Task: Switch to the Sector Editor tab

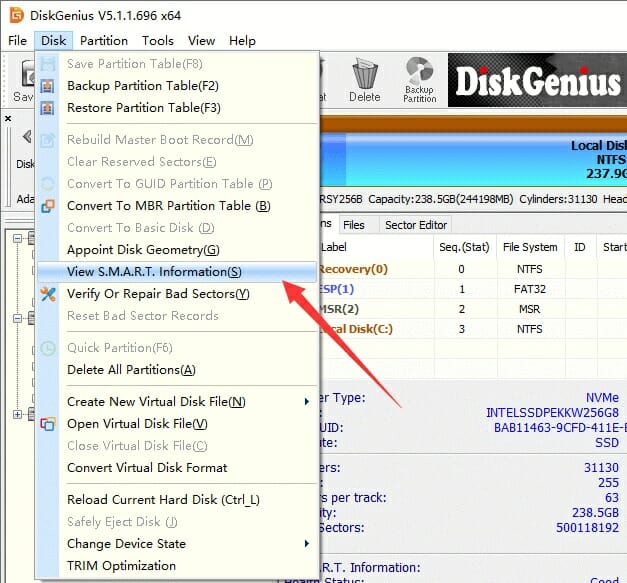Action: (x=416, y=225)
